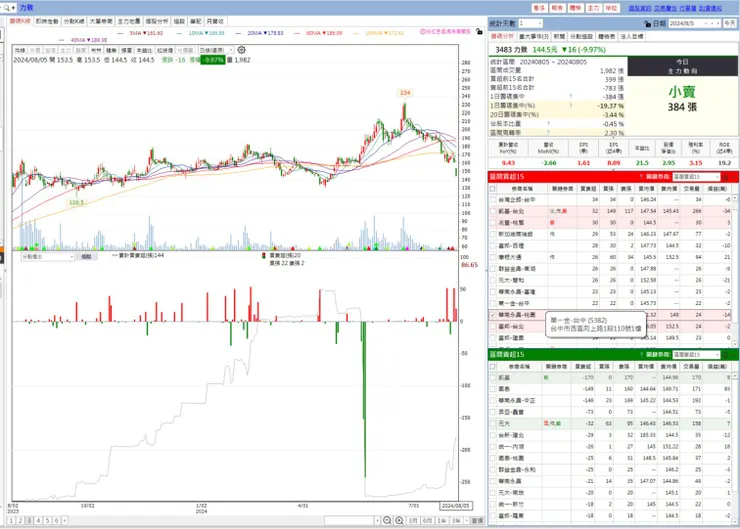This screenshot has height=529, width=740.
Task: Click the zoom out magnifier below chart
Action: coord(387,520)
